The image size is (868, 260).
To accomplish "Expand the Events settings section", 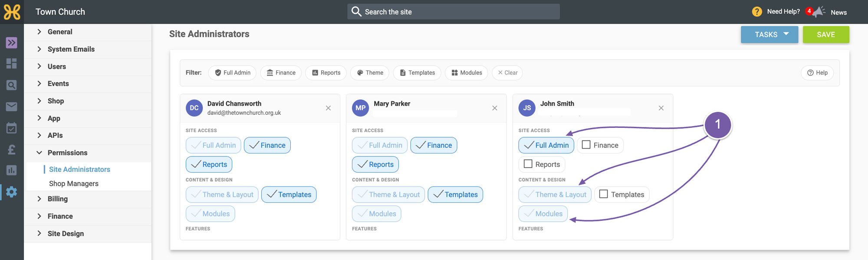I will 88,83.
